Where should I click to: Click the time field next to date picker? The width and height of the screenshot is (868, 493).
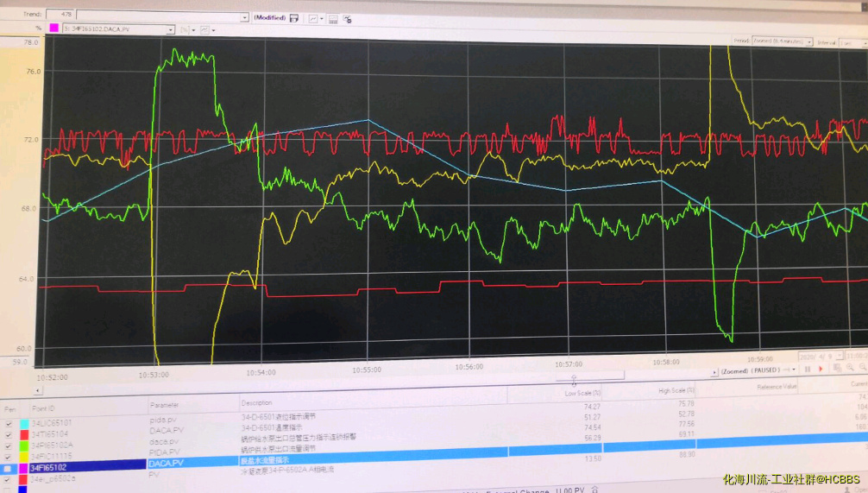[x=857, y=355]
